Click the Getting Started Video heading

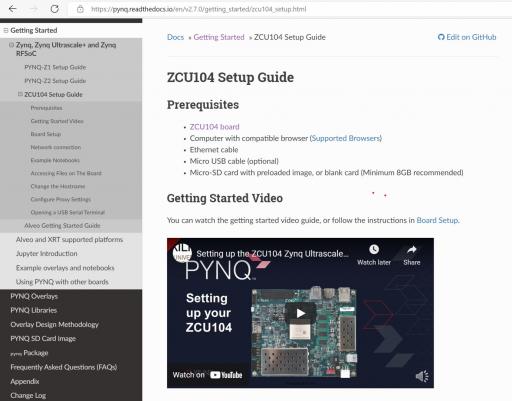click(x=225, y=198)
